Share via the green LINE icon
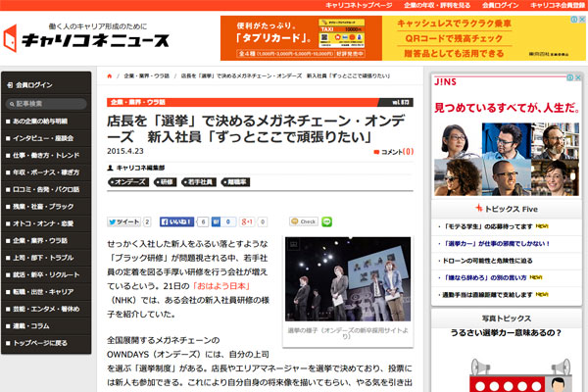Screen dimensions: 588x392 coord(326,221)
